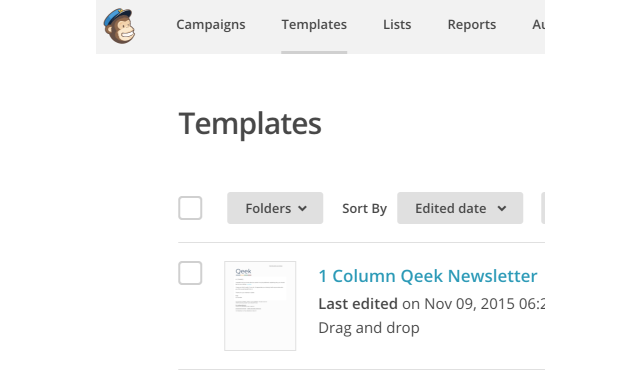Click the Qeek logo inside the thumbnail

(243, 271)
